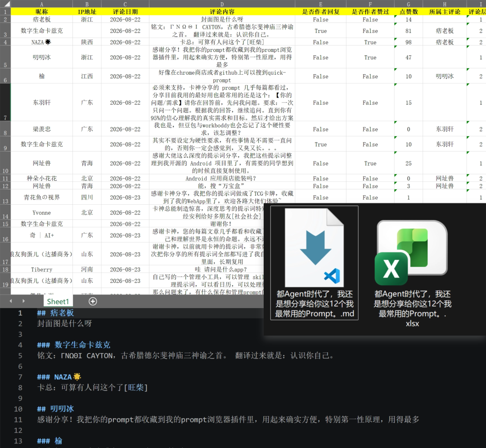The height and width of the screenshot is (448, 486).
Task: Add a new sheet with plus icon
Action: [x=93, y=301]
